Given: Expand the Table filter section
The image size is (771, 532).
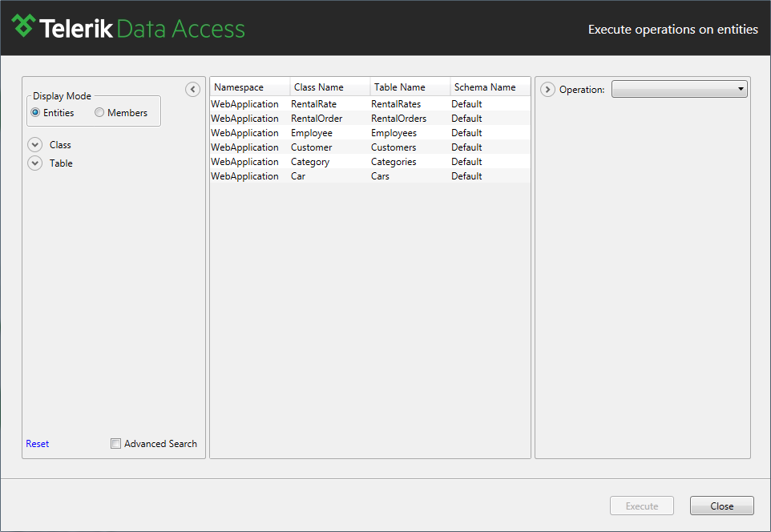Looking at the screenshot, I should tap(35, 163).
